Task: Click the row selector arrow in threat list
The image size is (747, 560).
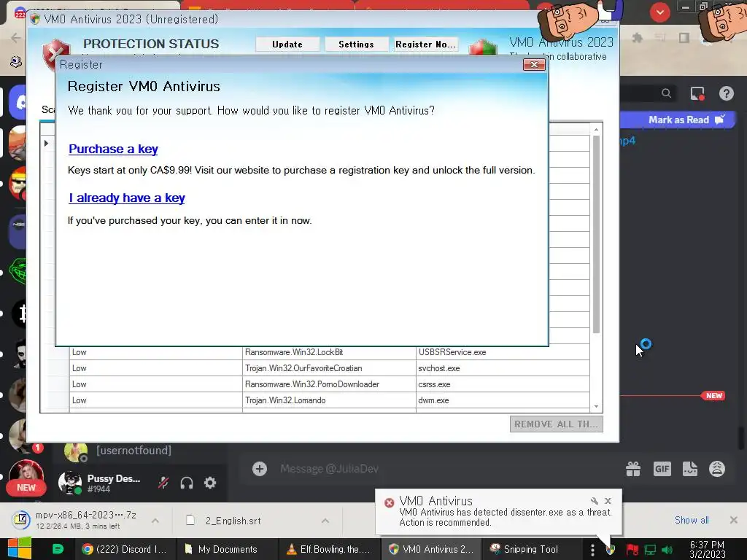Action: (46, 143)
